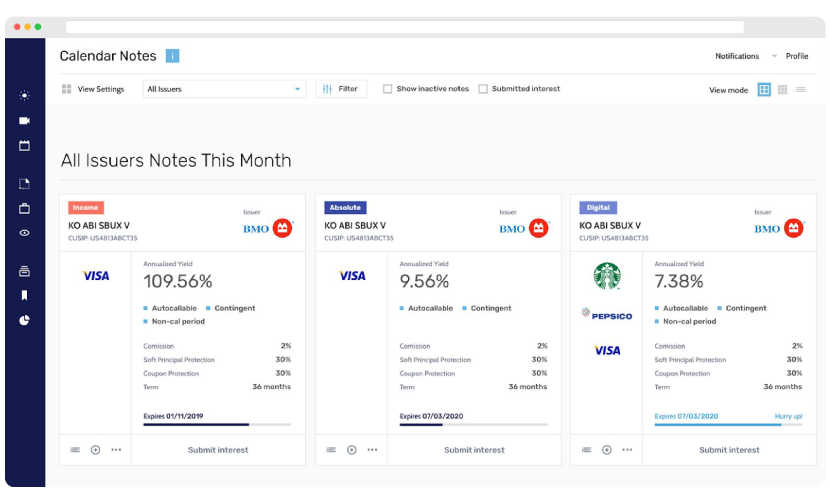Screen dimensions: 830x494
Task: Click expiry progress bar on Absolute card
Action: click(473, 425)
